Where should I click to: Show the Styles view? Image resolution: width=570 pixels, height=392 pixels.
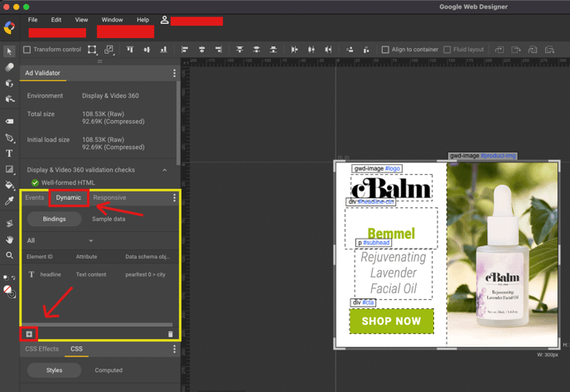[54, 370]
